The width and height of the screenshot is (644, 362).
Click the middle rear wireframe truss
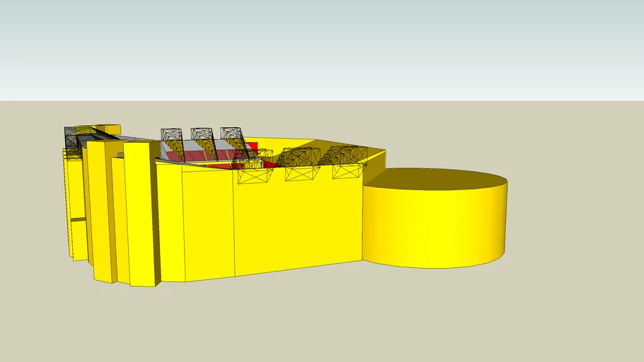[203, 142]
